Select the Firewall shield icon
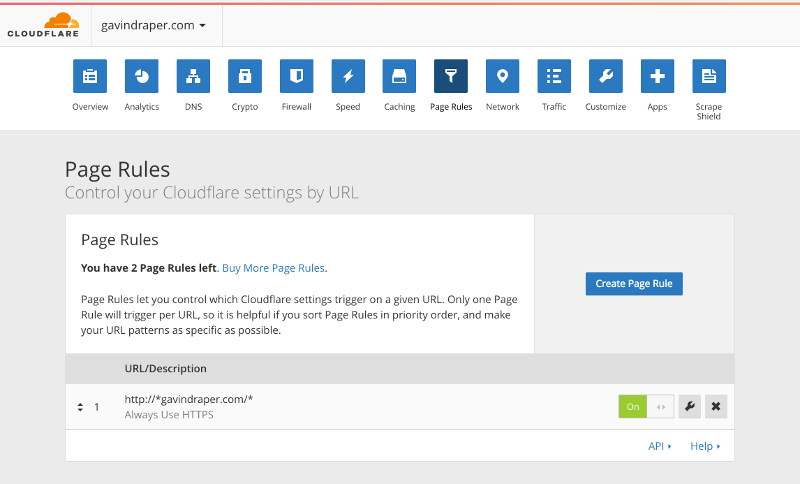The height and width of the screenshot is (484, 800). pos(296,76)
